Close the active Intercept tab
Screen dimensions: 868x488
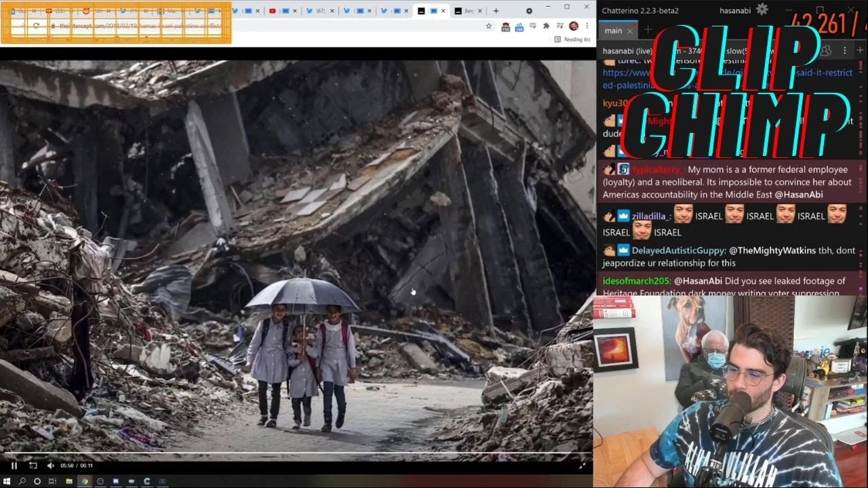(x=443, y=11)
